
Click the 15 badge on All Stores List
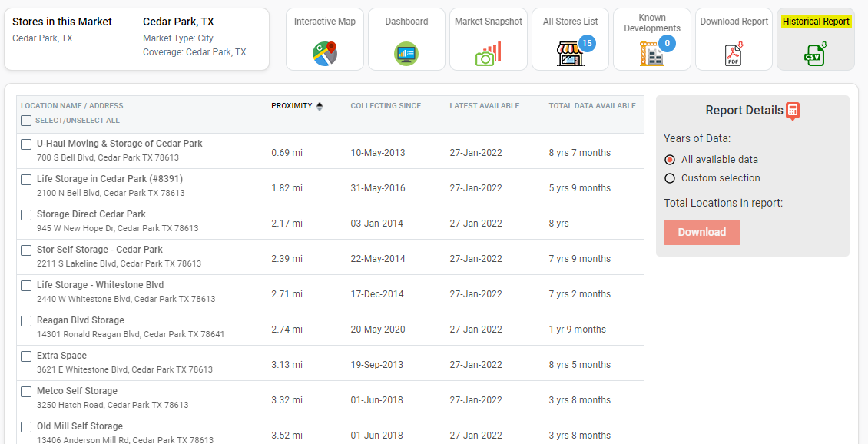(x=587, y=43)
